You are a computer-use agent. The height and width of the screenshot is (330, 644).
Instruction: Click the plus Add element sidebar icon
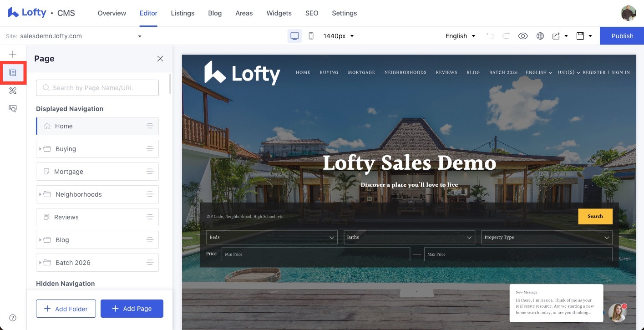(x=13, y=54)
